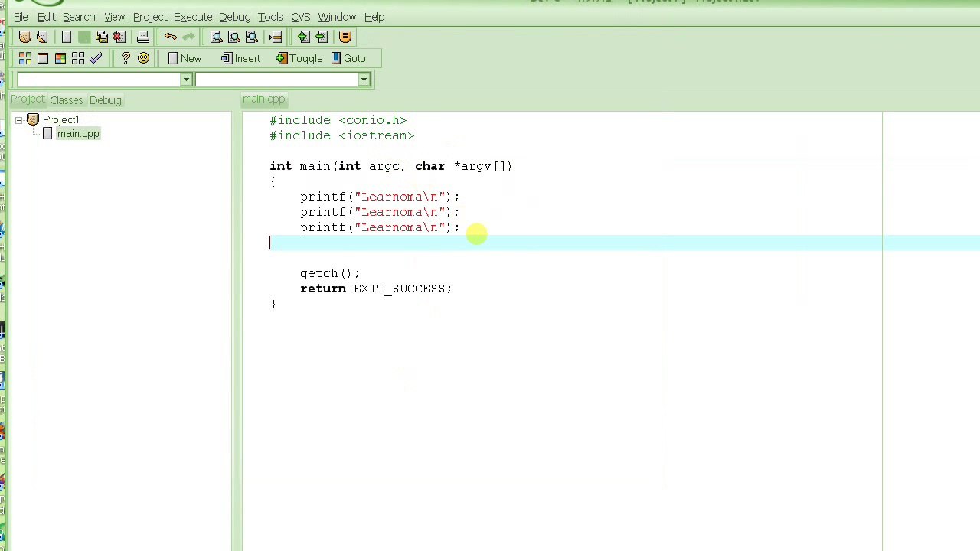This screenshot has width=980, height=551.
Task: Click the New button in toolbar
Action: [185, 58]
